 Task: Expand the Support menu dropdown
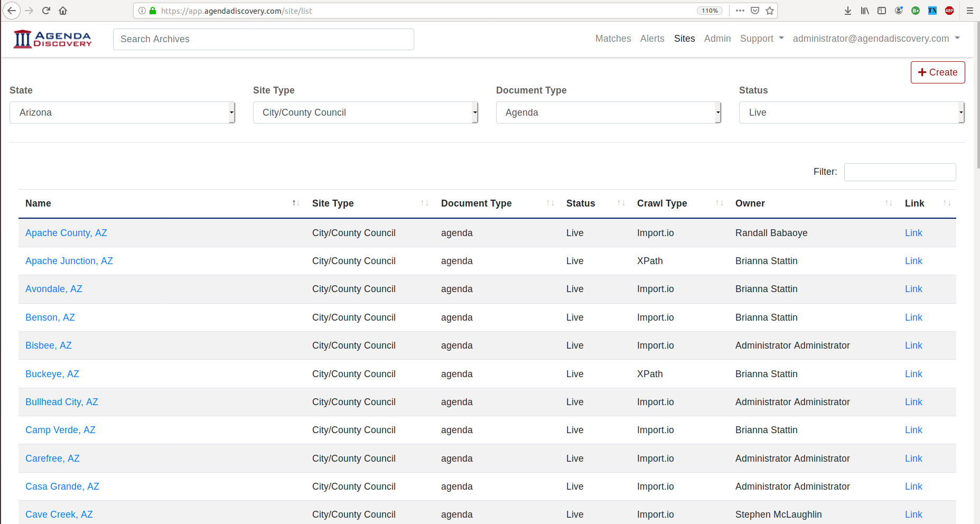[x=761, y=39]
